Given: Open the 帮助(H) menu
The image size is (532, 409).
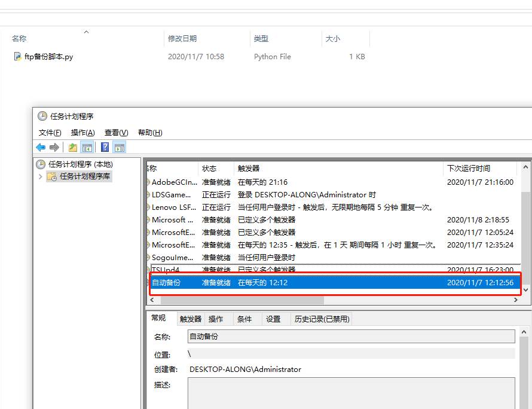Looking at the screenshot, I should 150,132.
